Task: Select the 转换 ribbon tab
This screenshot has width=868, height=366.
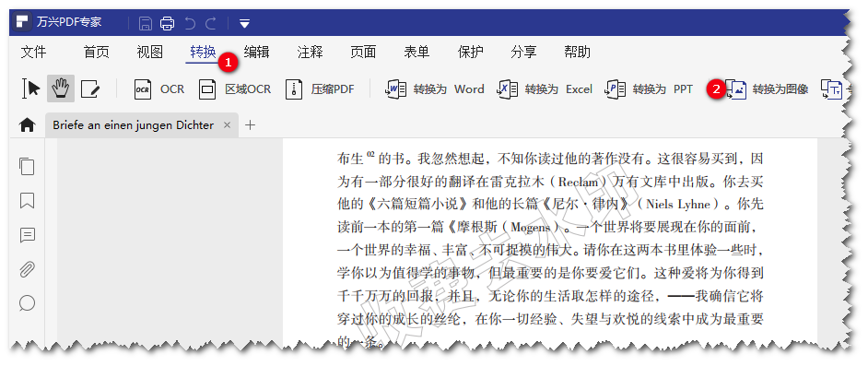Action: [x=203, y=52]
